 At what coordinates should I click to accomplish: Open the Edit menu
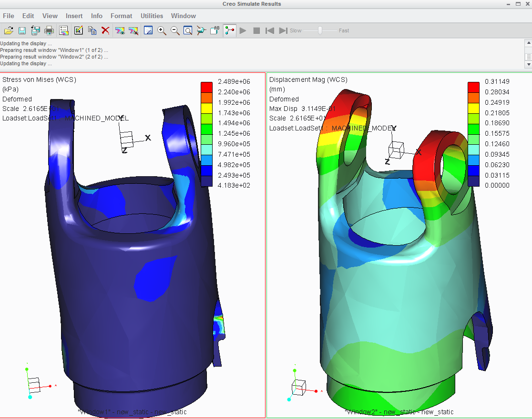(x=28, y=16)
